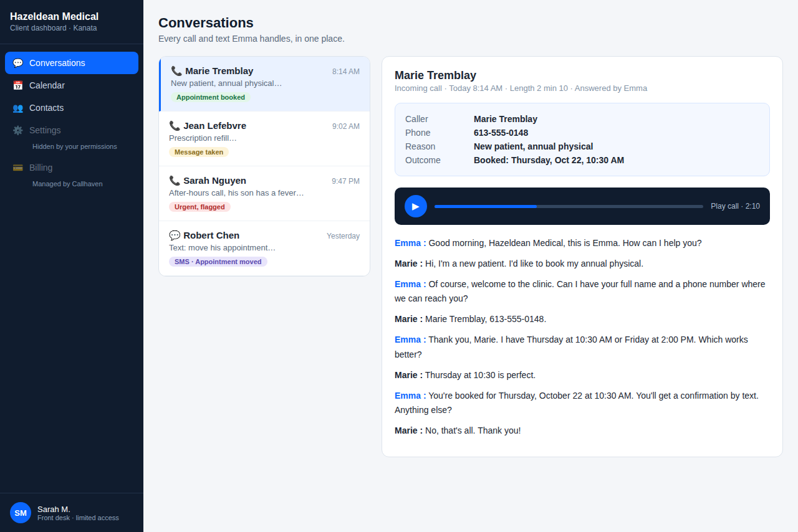Click SMS bubble icon beside Robert Chen
The width and height of the screenshot is (798, 532).
(x=175, y=235)
